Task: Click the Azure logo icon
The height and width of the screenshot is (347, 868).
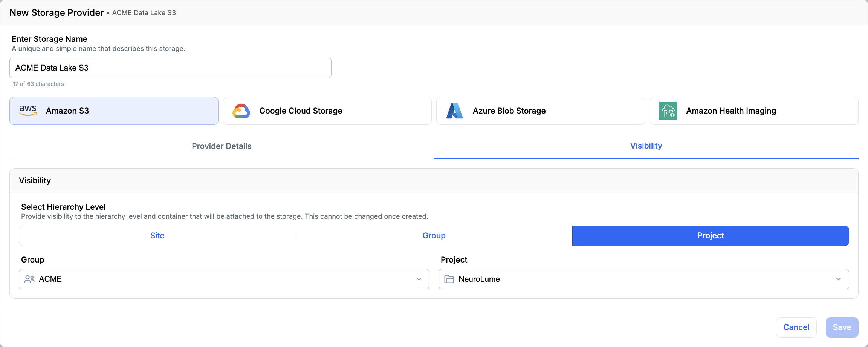Action: point(455,111)
